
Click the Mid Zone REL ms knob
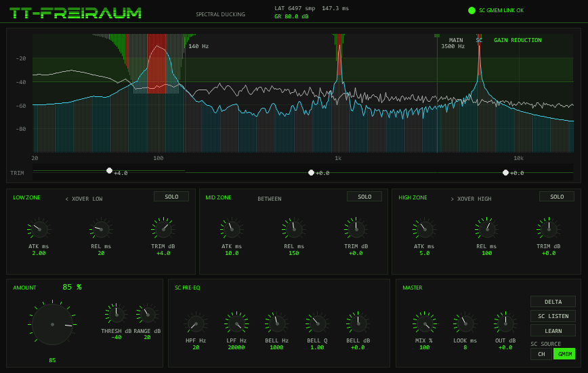(294, 229)
